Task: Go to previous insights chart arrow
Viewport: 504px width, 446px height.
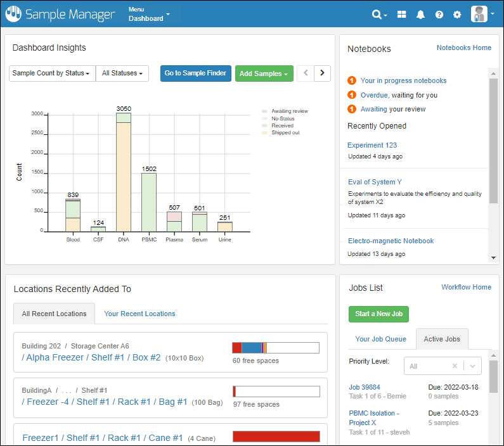Action: point(306,73)
